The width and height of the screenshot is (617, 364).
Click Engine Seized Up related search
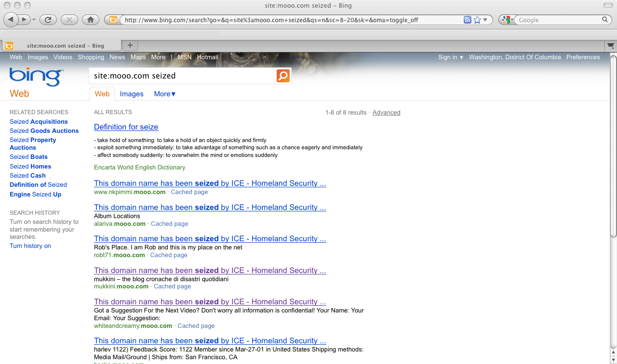[x=35, y=195]
